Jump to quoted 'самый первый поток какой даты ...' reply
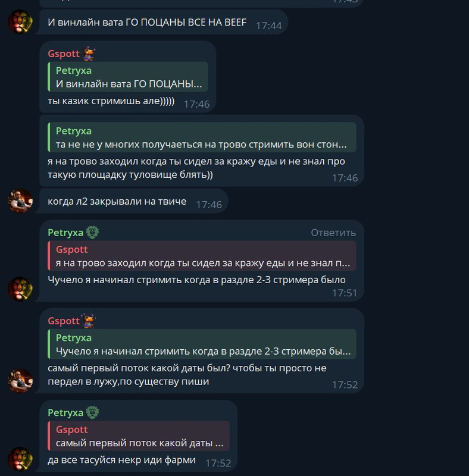Image resolution: width=469 pixels, height=476 pixels. 139,436
